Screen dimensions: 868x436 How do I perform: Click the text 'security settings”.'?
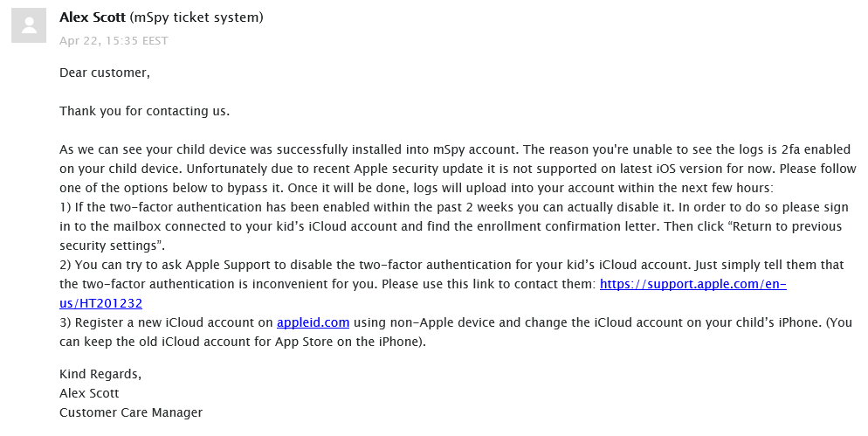[113, 246]
